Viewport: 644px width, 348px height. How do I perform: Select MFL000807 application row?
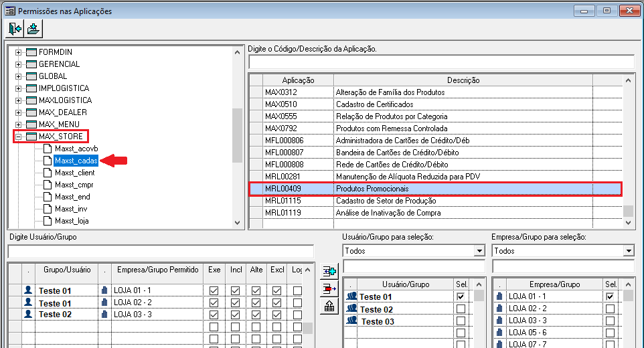(x=435, y=153)
